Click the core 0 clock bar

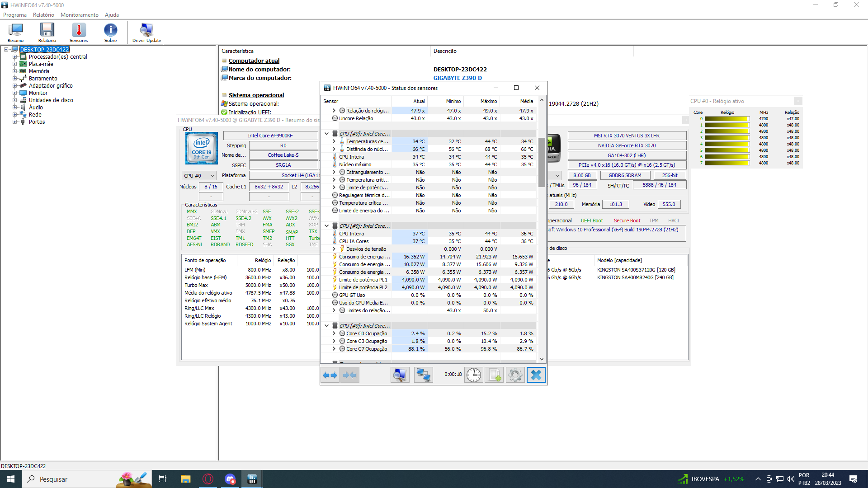pyautogui.click(x=727, y=119)
